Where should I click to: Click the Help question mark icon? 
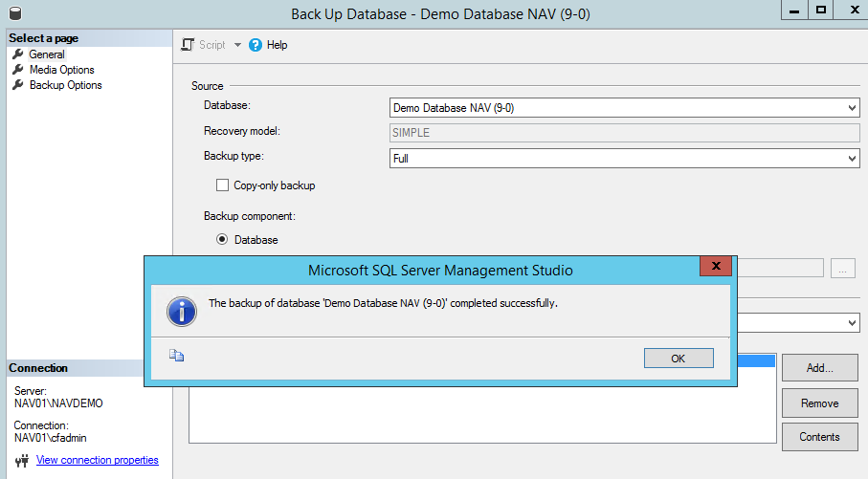[256, 45]
